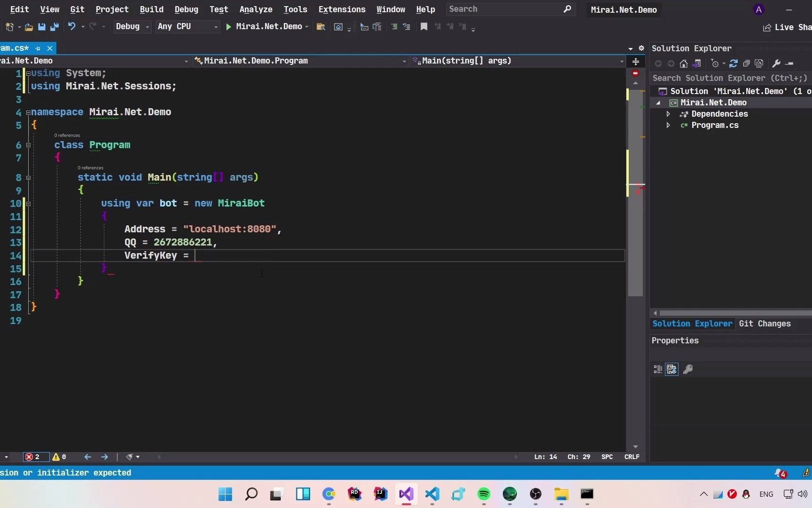Click the New Item toolbar icon

coord(9,27)
